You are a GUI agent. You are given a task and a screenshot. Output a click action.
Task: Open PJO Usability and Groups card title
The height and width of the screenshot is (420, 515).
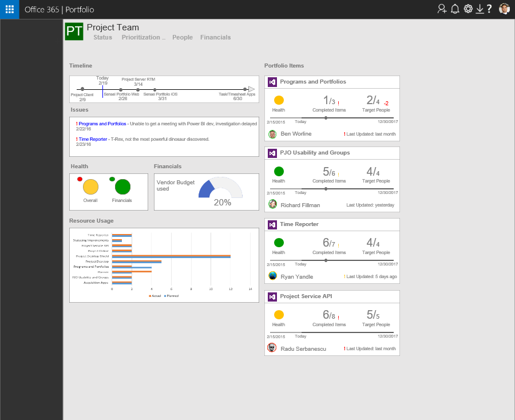coord(315,153)
